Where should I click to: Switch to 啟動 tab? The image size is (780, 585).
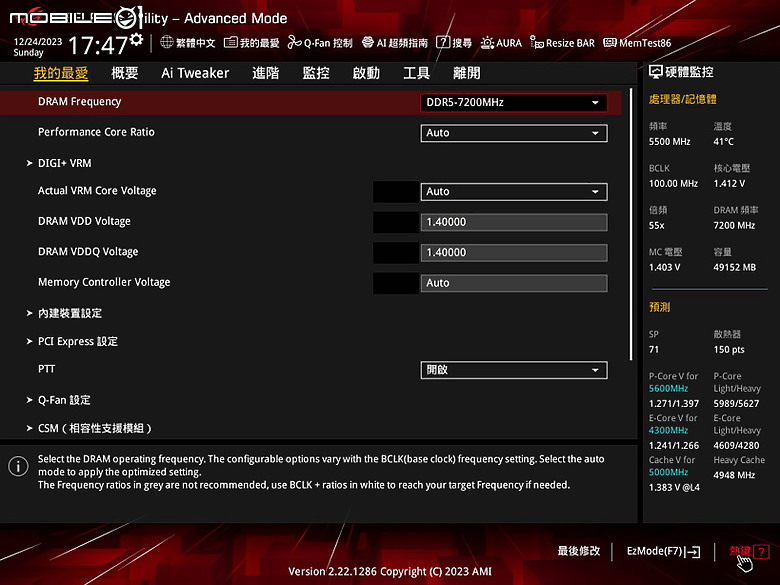point(366,73)
